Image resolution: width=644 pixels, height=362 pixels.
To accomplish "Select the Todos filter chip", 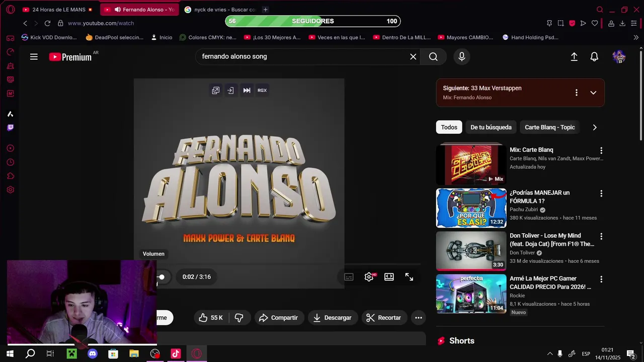I will (x=449, y=127).
